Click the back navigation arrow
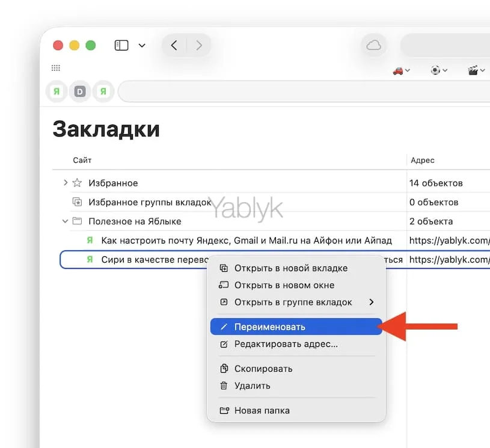 [174, 44]
